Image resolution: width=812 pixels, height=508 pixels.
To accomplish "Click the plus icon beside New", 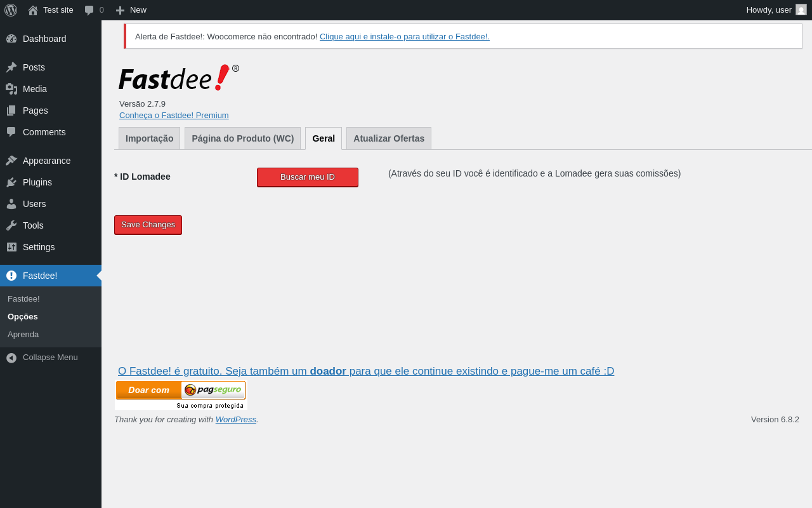I will coord(120,10).
